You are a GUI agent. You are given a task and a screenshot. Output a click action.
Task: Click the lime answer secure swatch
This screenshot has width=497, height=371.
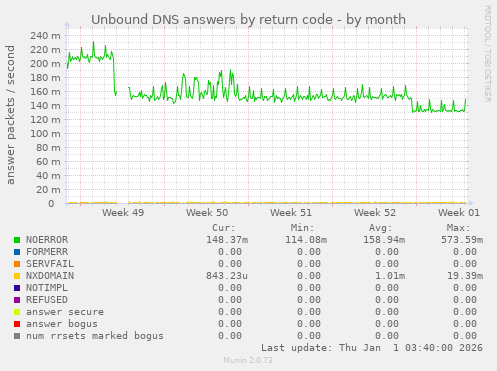(17, 312)
